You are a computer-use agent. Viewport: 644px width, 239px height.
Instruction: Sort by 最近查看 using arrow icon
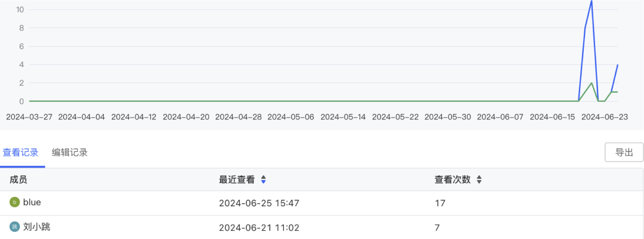click(x=264, y=180)
